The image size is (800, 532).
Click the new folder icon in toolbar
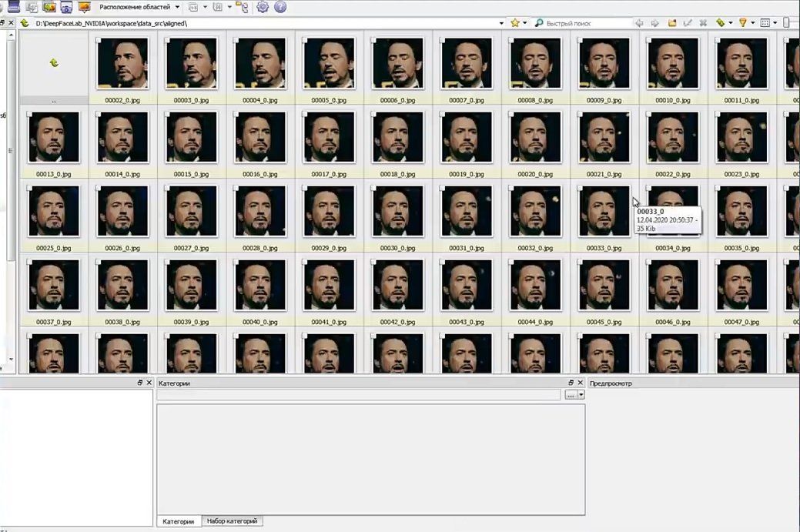672,23
